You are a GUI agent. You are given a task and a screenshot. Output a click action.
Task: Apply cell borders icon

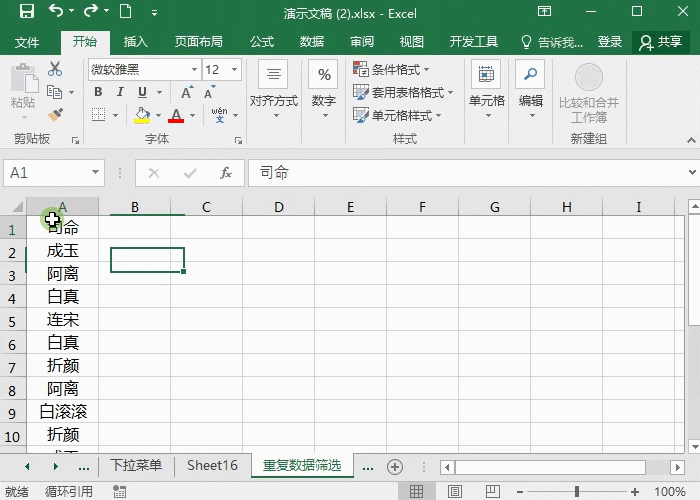coord(99,115)
